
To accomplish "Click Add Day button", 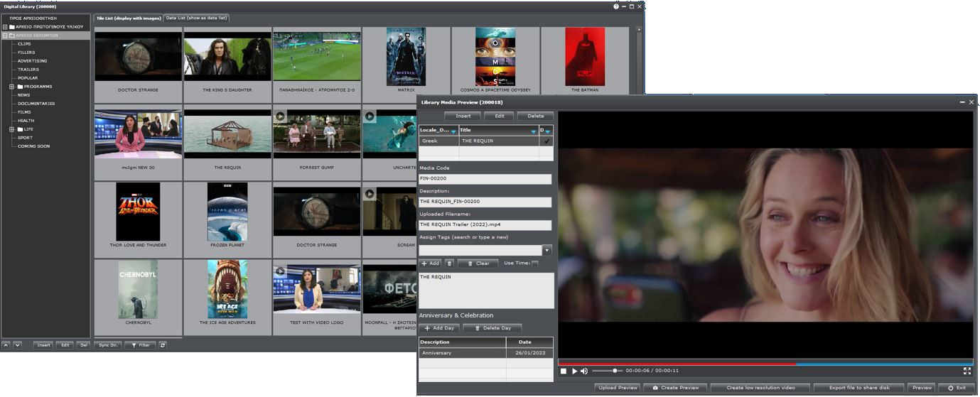I will pos(439,328).
